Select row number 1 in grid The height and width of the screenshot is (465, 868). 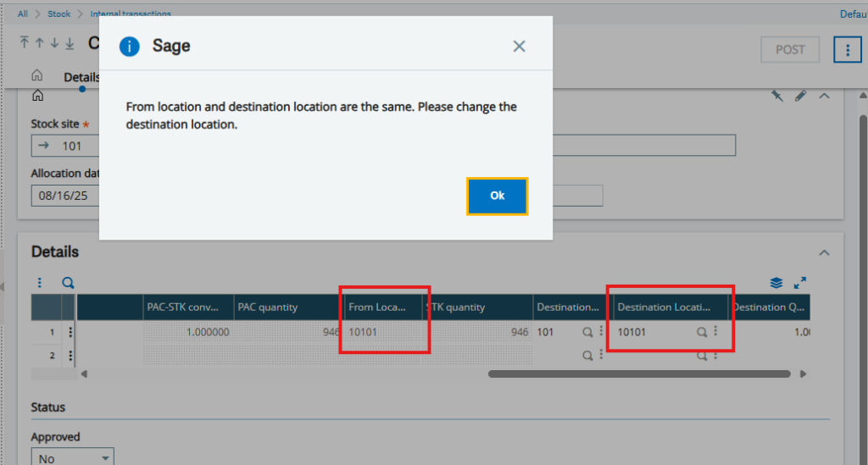tap(52, 332)
